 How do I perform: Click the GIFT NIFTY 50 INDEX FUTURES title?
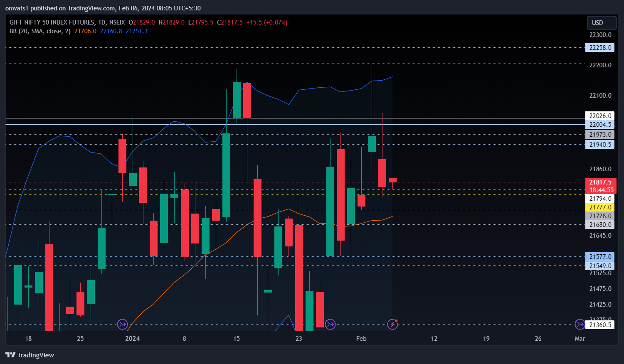coord(52,22)
